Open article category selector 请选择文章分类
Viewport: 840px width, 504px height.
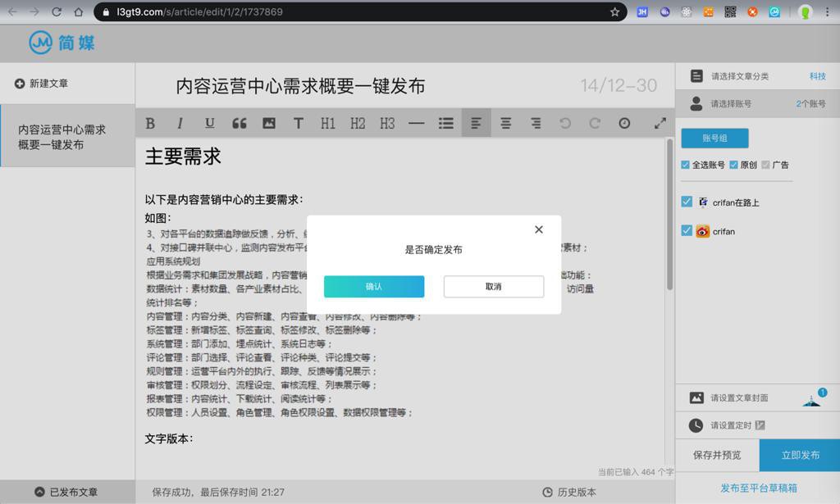point(757,76)
